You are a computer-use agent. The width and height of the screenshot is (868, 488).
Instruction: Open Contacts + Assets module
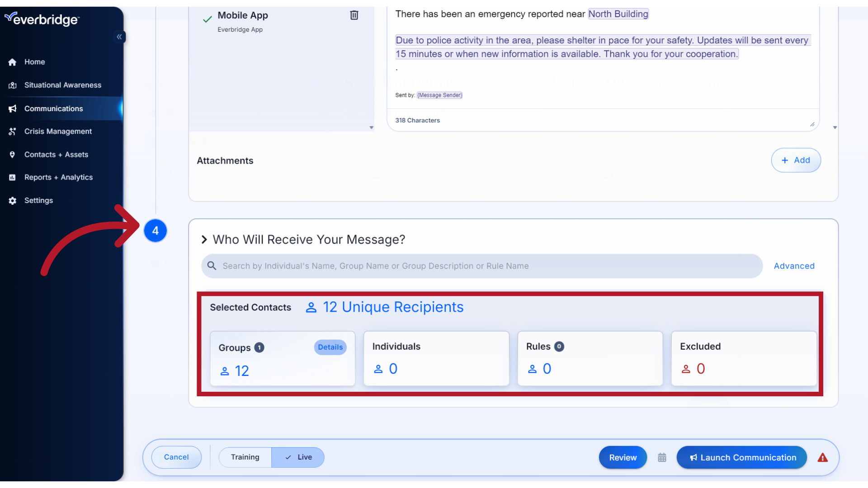coord(56,155)
